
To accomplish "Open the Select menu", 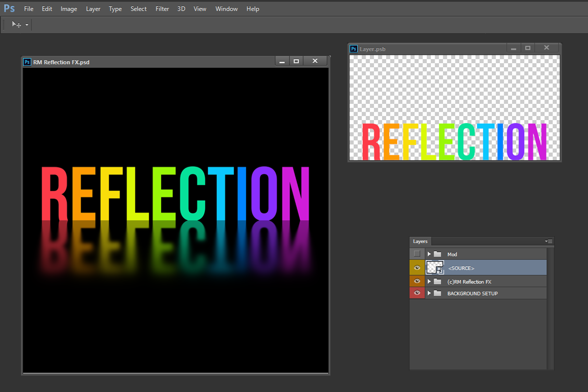I will 139,9.
